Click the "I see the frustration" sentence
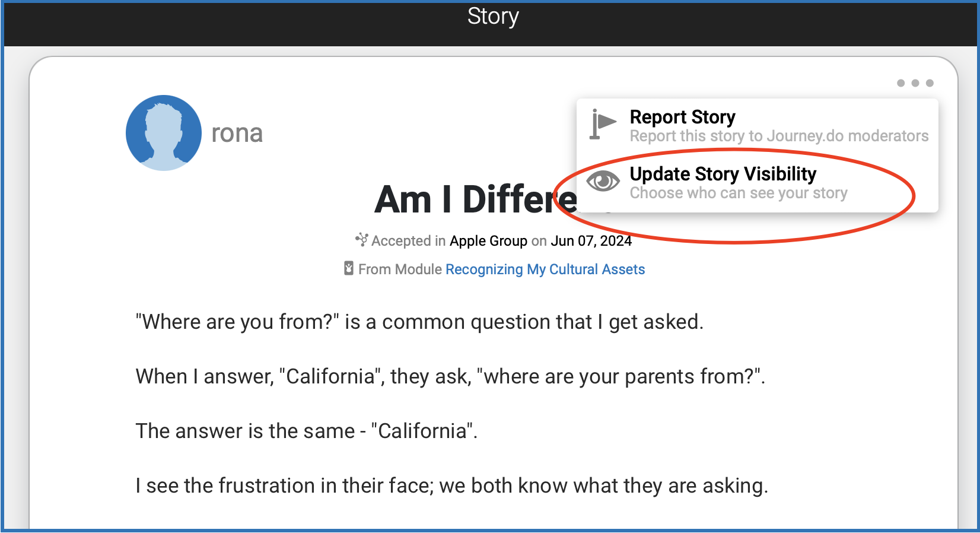Image resolution: width=980 pixels, height=533 pixels. coord(451,486)
